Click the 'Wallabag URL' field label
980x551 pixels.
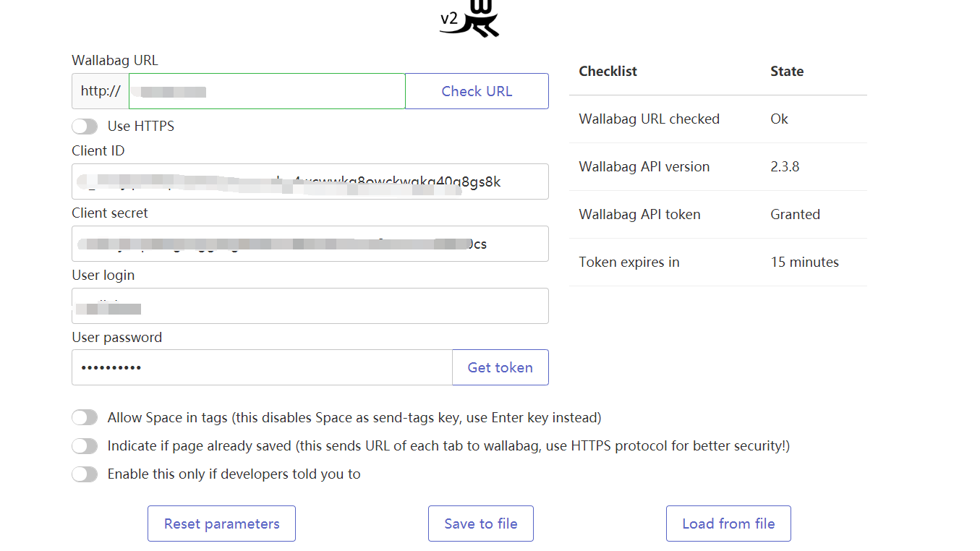[115, 61]
